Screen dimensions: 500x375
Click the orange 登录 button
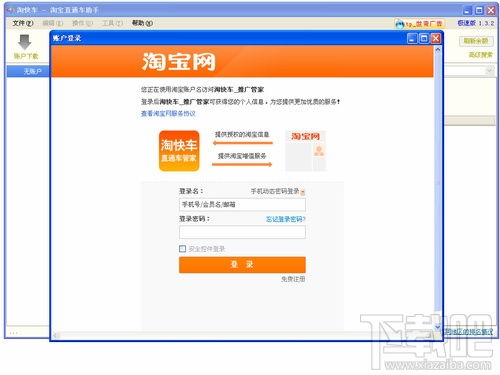pos(242,265)
